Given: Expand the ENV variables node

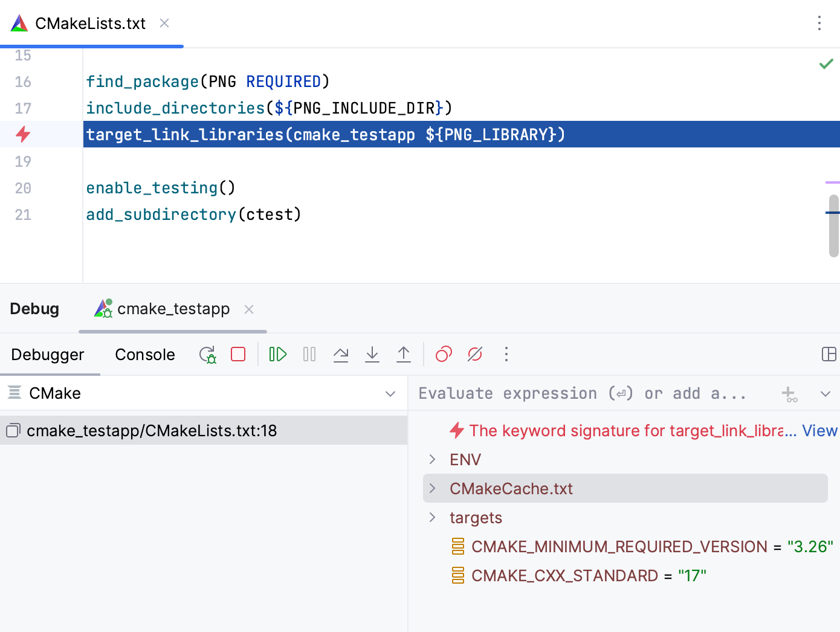Looking at the screenshot, I should pos(431,459).
